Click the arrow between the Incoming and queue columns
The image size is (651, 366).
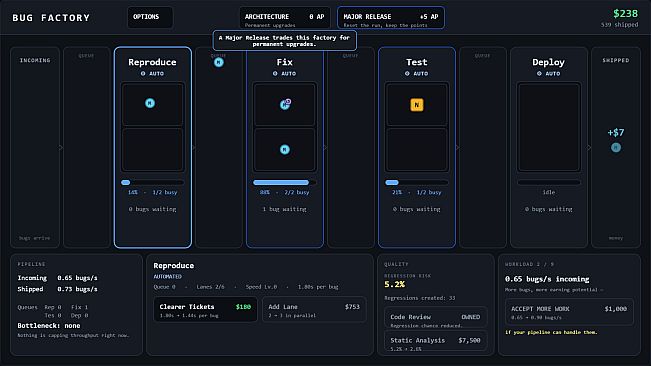click(61, 147)
